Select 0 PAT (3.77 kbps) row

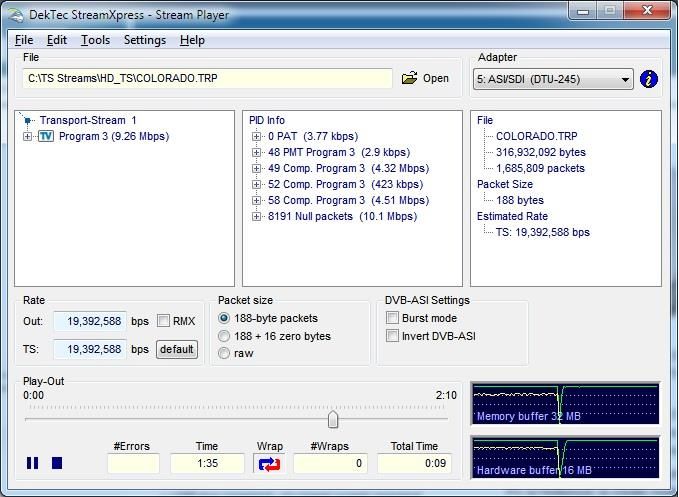pyautogui.click(x=313, y=136)
